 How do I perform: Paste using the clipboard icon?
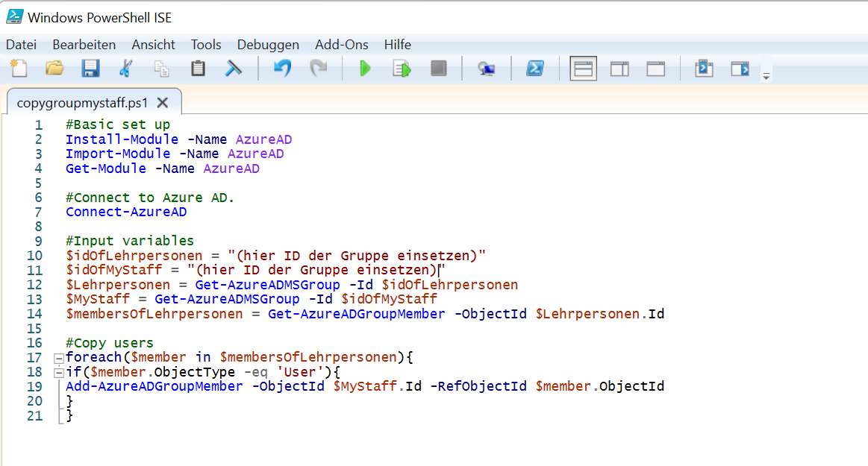click(x=198, y=69)
